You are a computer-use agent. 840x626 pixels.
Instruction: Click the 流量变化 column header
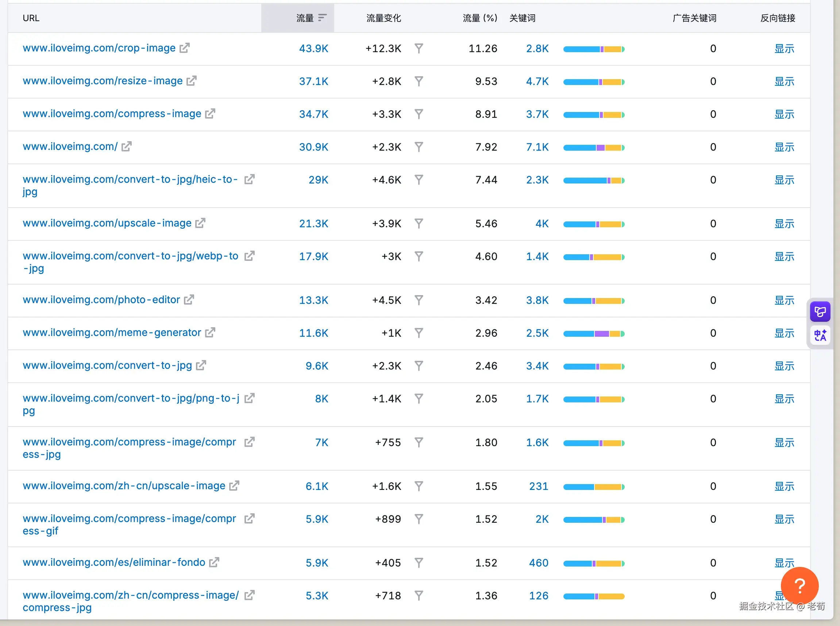[383, 18]
